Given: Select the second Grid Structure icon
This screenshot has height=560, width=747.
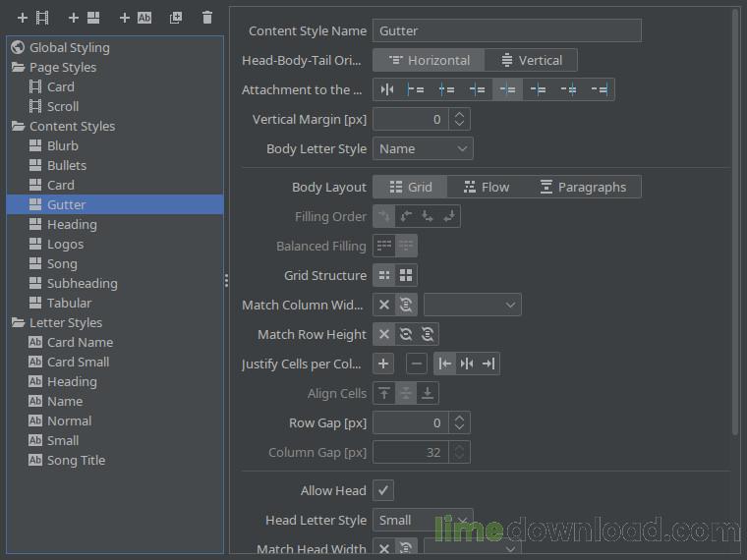Looking at the screenshot, I should pyautogui.click(x=406, y=275).
